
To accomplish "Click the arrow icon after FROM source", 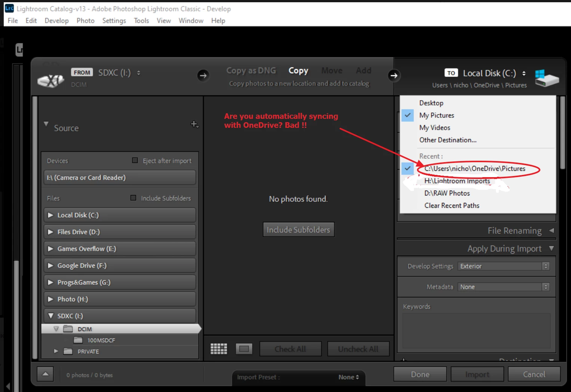I will [x=203, y=75].
